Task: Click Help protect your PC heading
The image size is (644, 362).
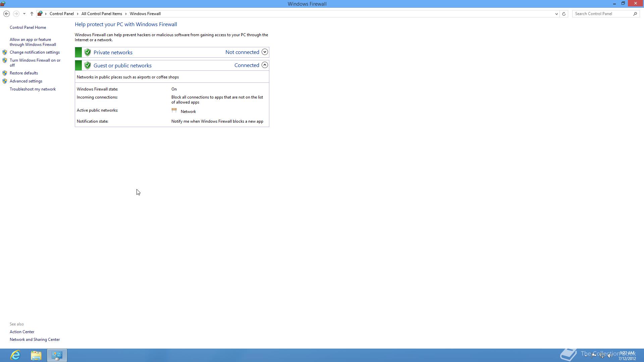Action: tap(126, 24)
